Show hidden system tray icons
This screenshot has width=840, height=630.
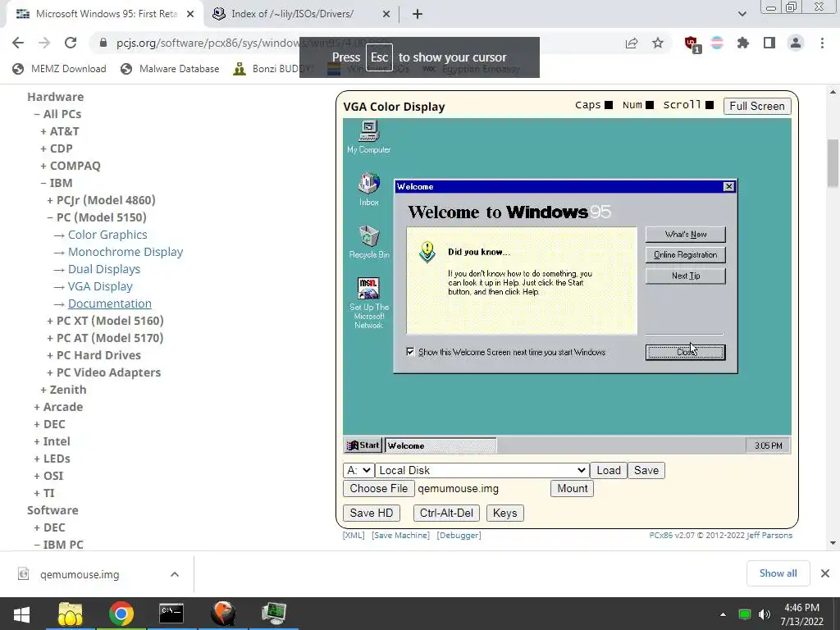(x=723, y=614)
